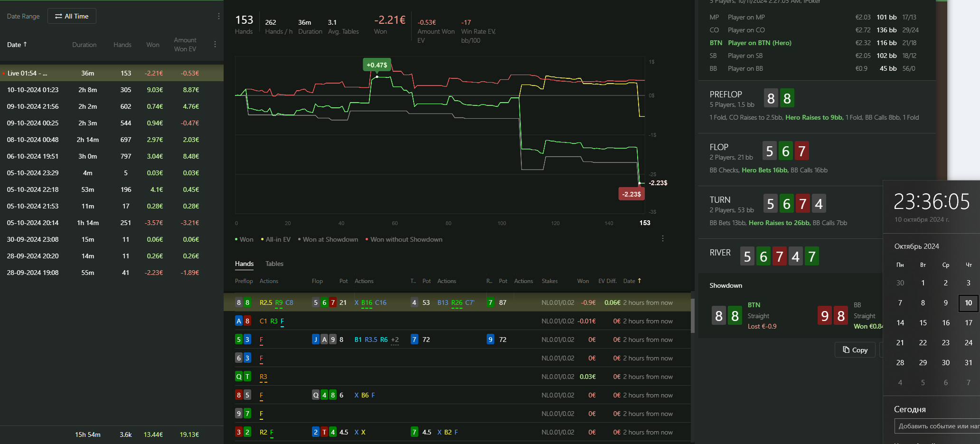Select the 5 3 hand row
This screenshot has height=444, width=980.
click(x=457, y=340)
